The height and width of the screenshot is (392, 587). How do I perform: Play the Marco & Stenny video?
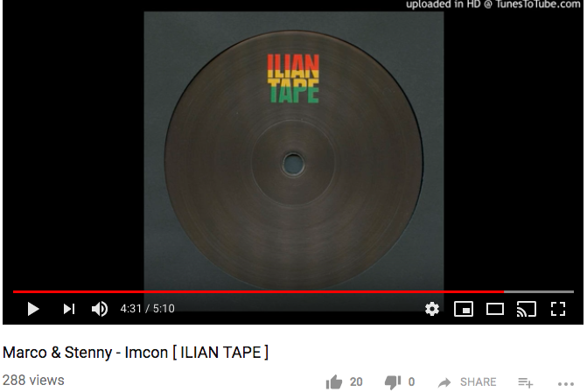[33, 309]
